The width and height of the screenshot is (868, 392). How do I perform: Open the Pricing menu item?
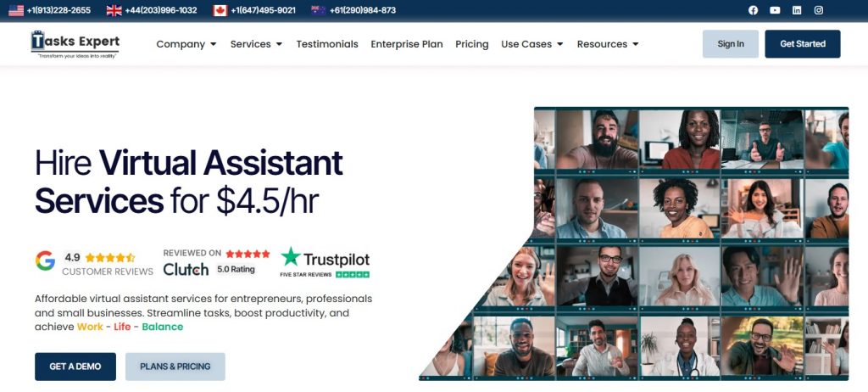472,44
